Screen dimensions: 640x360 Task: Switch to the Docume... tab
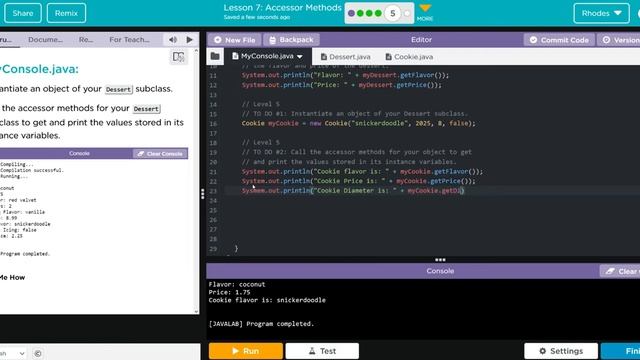[45, 40]
